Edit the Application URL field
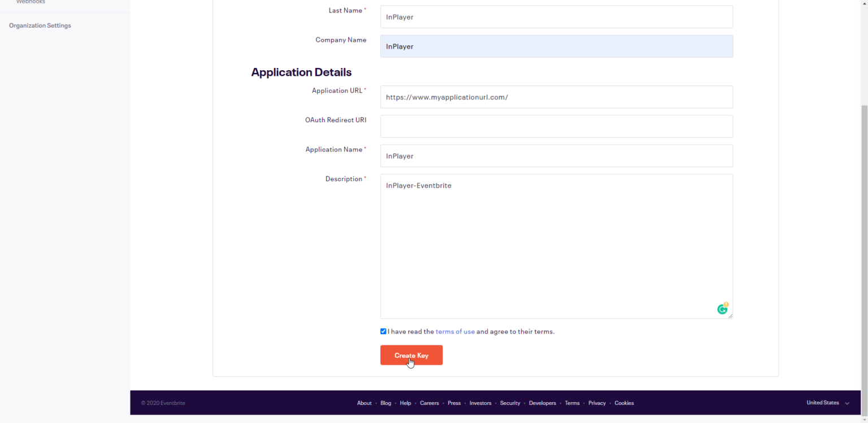This screenshot has width=868, height=423. tap(556, 97)
